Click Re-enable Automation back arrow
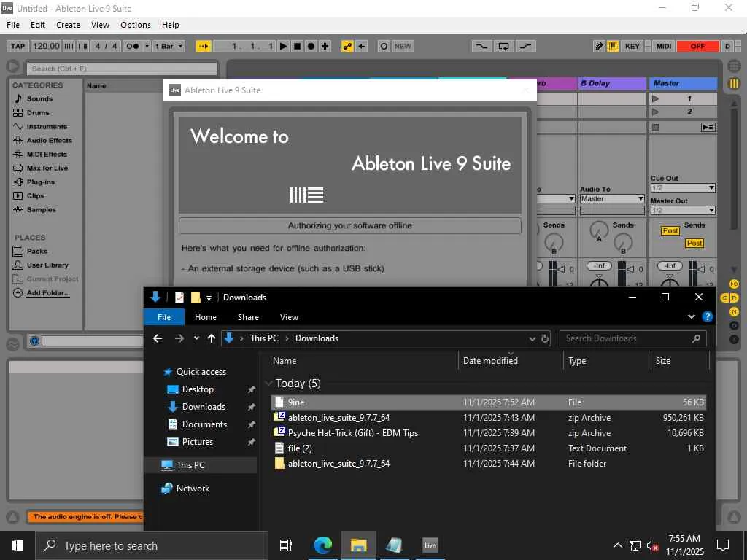The width and height of the screenshot is (747, 560). tap(362, 46)
